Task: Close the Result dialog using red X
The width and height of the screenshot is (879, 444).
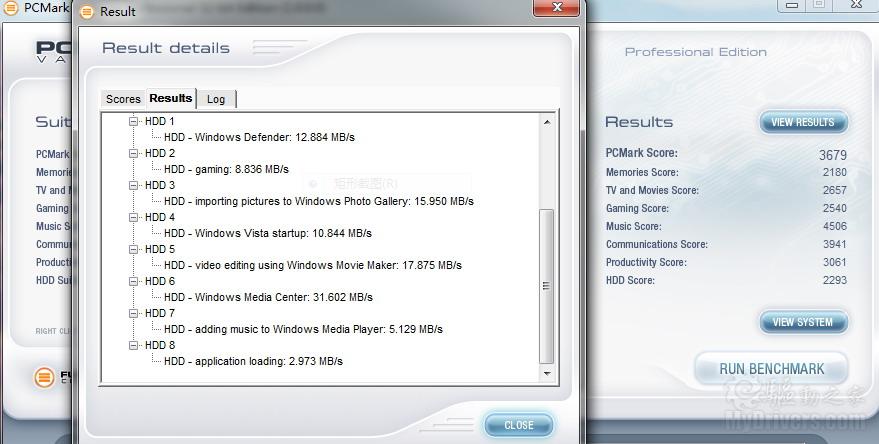Action: [555, 9]
